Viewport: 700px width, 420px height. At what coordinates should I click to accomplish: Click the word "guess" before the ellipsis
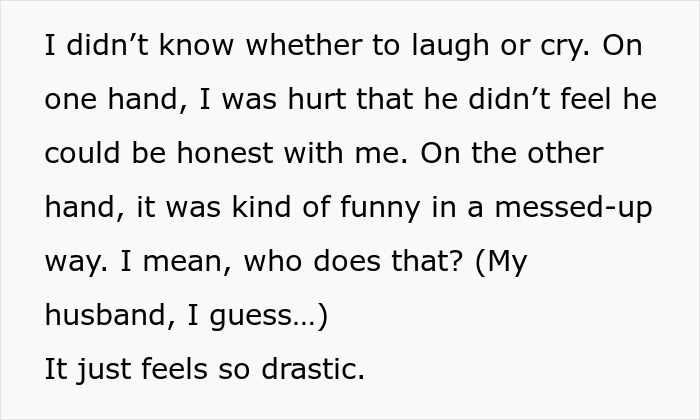tap(251, 317)
